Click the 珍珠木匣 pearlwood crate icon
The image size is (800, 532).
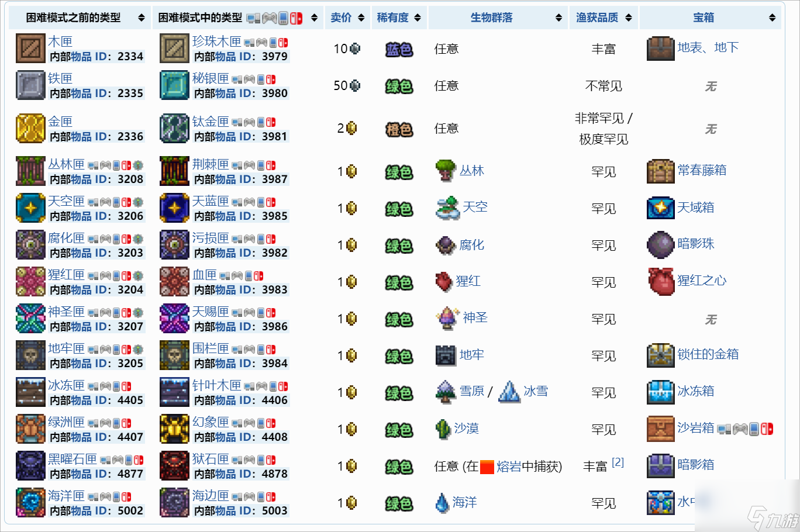click(x=174, y=49)
